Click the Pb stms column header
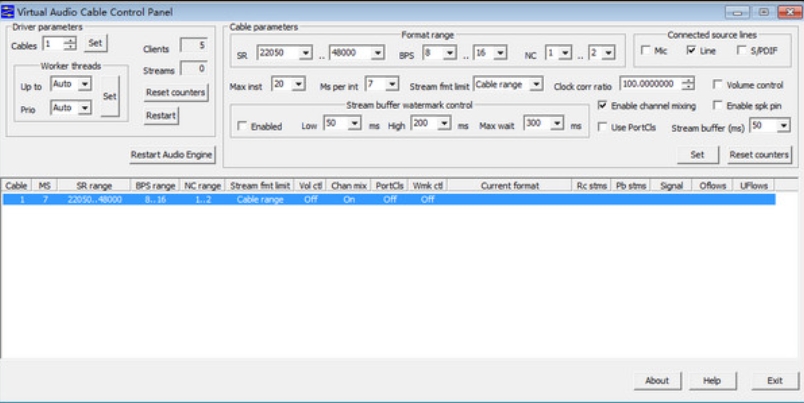The image size is (804, 403). [x=631, y=186]
